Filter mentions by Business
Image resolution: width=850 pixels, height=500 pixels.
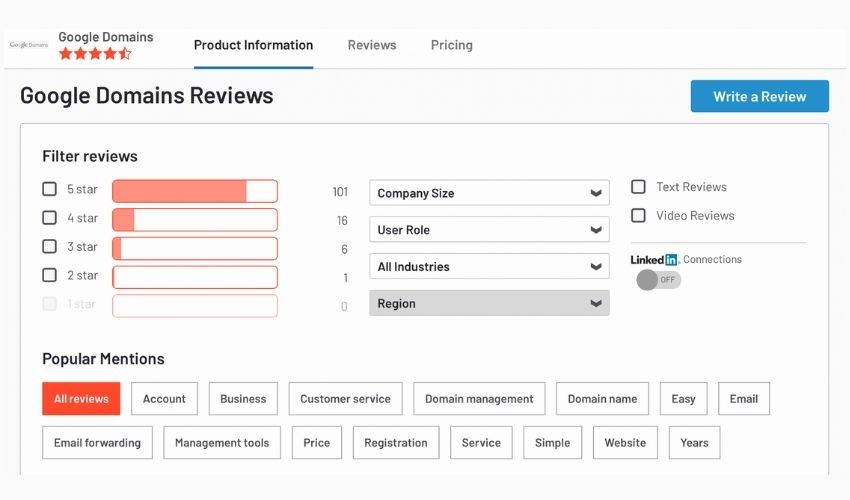coord(243,399)
